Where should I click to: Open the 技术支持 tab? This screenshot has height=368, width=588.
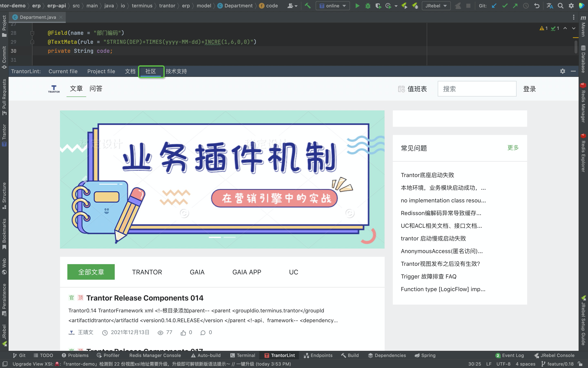click(x=176, y=71)
